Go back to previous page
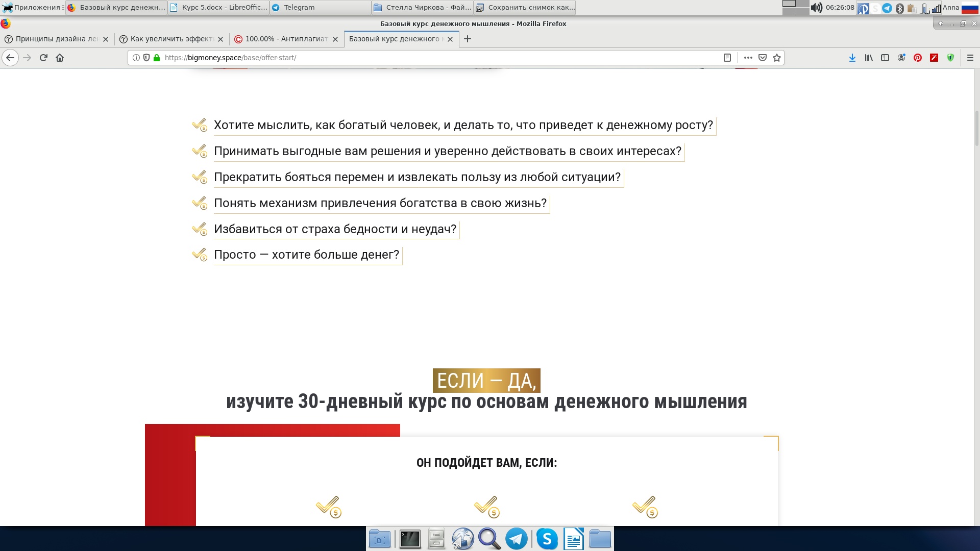Screen dimensions: 980x551 pos(10,58)
